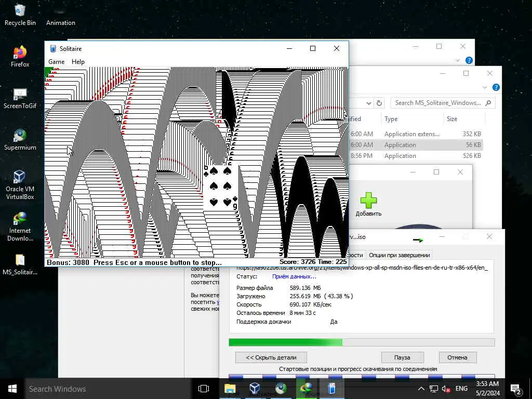The height and width of the screenshot is (399, 532).
Task: Open Oracle VM VirtualBox desktop shortcut
Action: pos(20,185)
